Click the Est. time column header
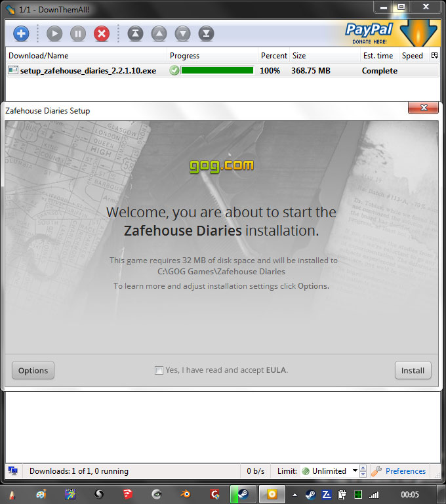Viewport: 446px width, 504px height. pyautogui.click(x=380, y=56)
